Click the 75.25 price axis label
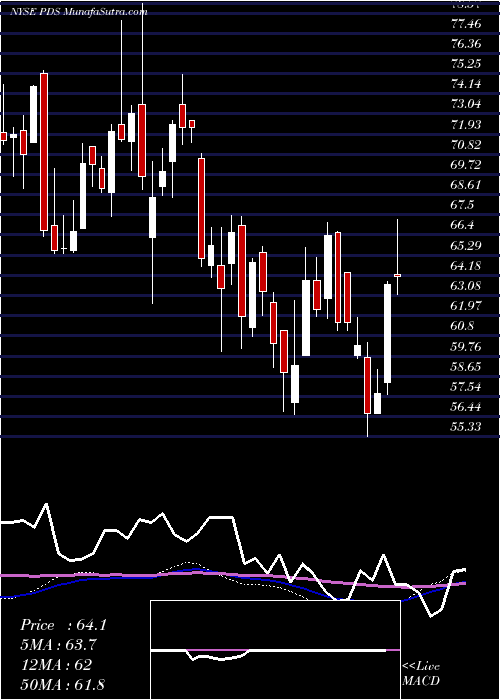Viewport: 500px width, 700px height. 466,64
